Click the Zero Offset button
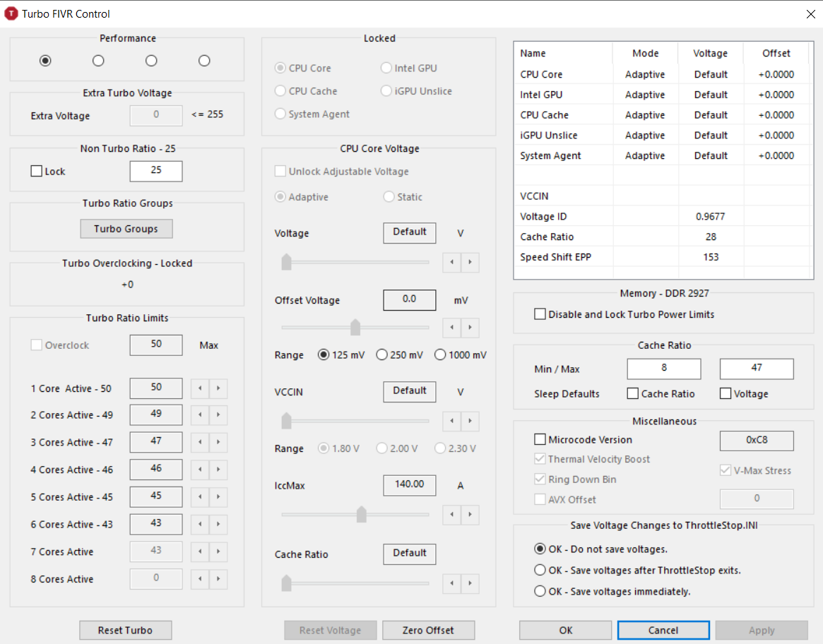The width and height of the screenshot is (823, 644). pyautogui.click(x=428, y=630)
